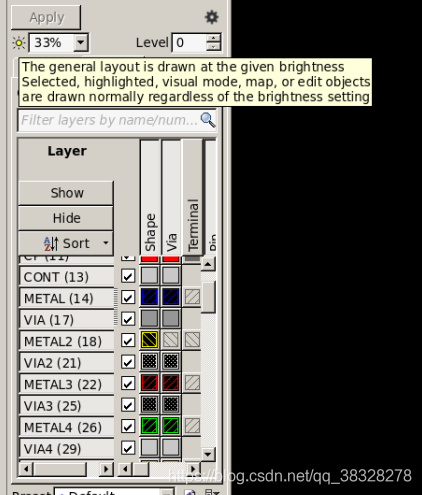The image size is (422, 495).
Task: Click the layer names scroll left arrow
Action: point(25,469)
